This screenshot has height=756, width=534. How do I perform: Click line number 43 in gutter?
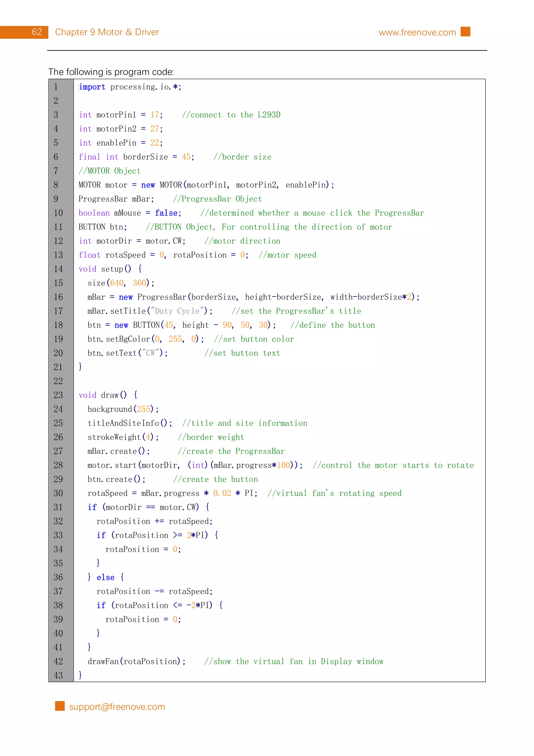58,676
